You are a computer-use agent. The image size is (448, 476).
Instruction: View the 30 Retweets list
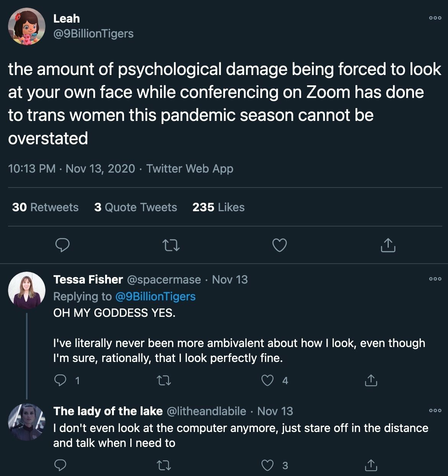coord(45,207)
